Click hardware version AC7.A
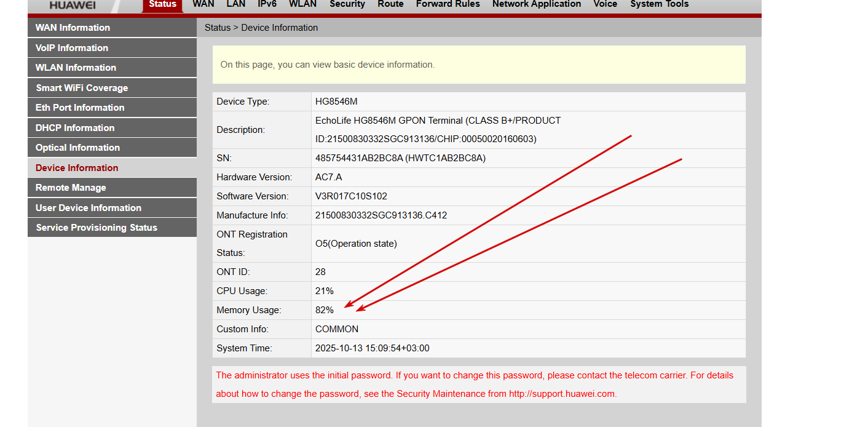The height and width of the screenshot is (427, 868). (328, 177)
